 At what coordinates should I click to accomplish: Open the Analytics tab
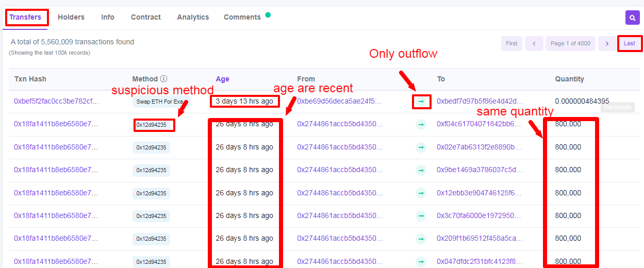click(193, 17)
